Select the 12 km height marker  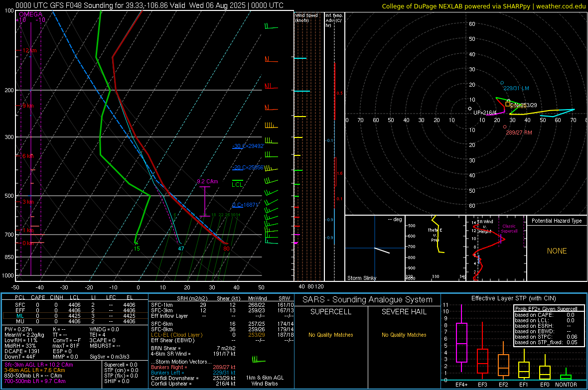(29, 50)
